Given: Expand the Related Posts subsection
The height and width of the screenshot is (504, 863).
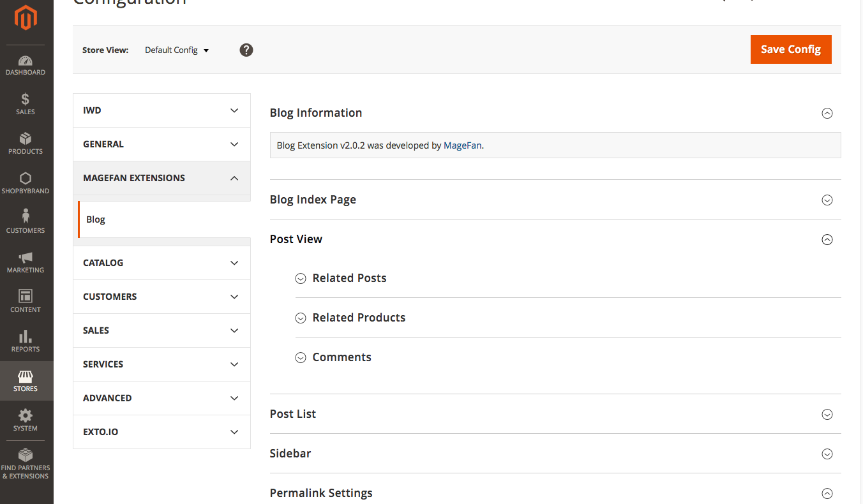Looking at the screenshot, I should (301, 279).
